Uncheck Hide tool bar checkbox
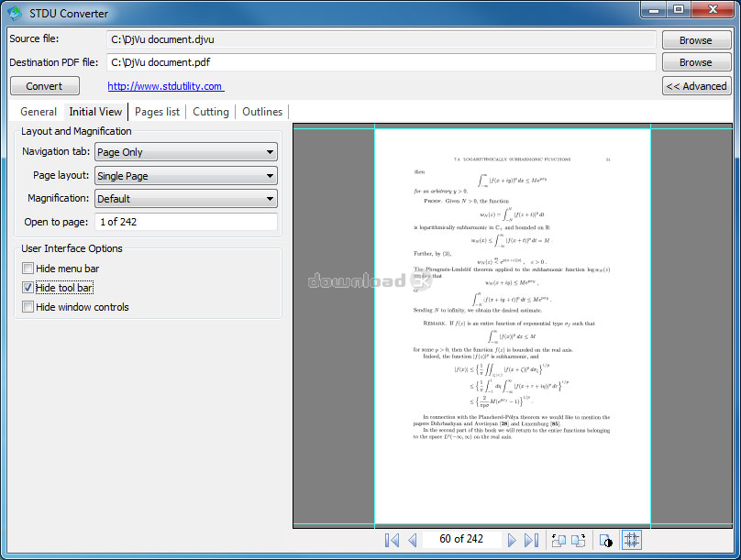Screen dimensions: 741x560 pos(28,288)
